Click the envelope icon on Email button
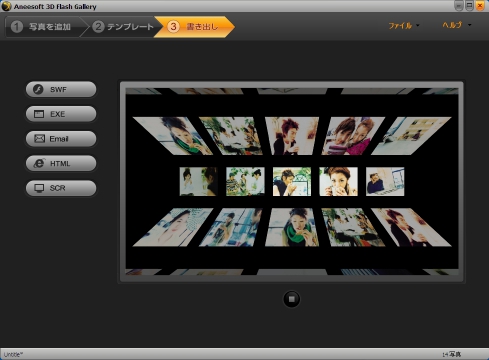 pos(39,139)
